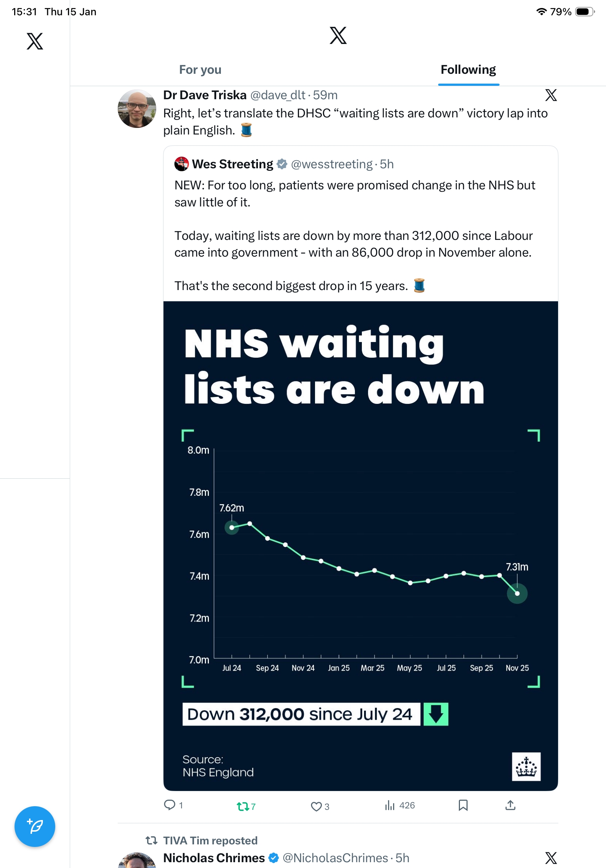Click the reply icon under the post

(x=170, y=805)
